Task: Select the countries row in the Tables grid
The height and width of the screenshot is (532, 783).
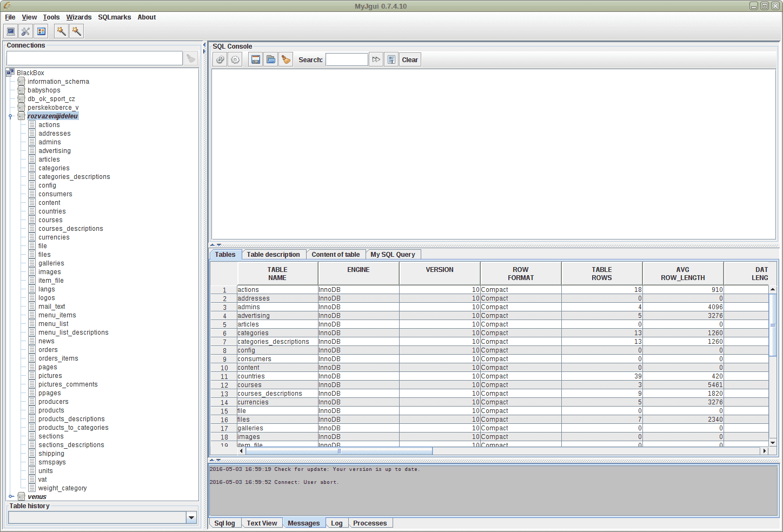Action: click(489, 376)
